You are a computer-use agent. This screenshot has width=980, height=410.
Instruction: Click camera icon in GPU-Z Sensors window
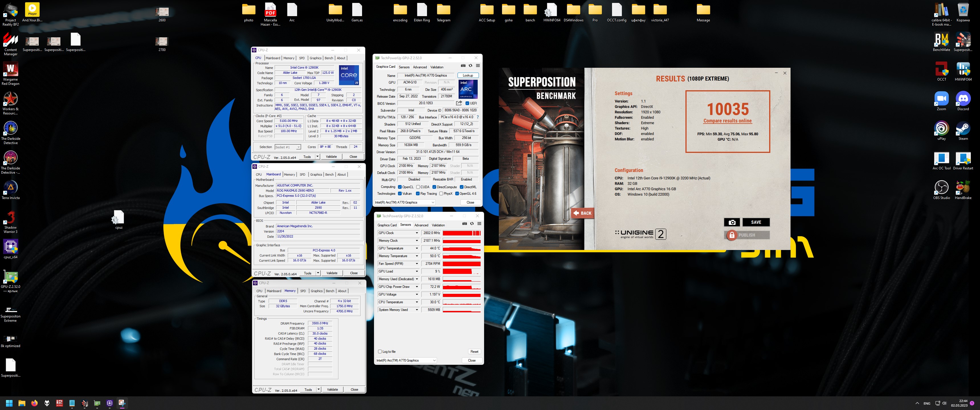(465, 224)
